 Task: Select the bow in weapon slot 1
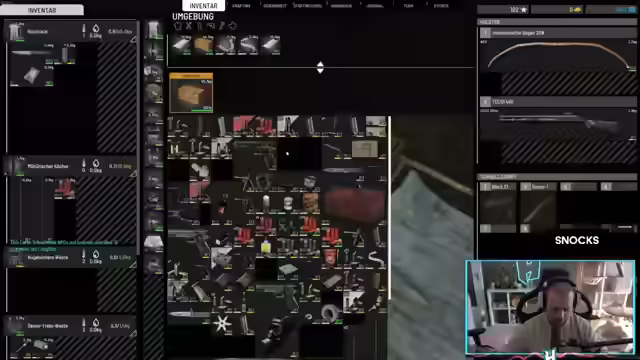point(558,56)
